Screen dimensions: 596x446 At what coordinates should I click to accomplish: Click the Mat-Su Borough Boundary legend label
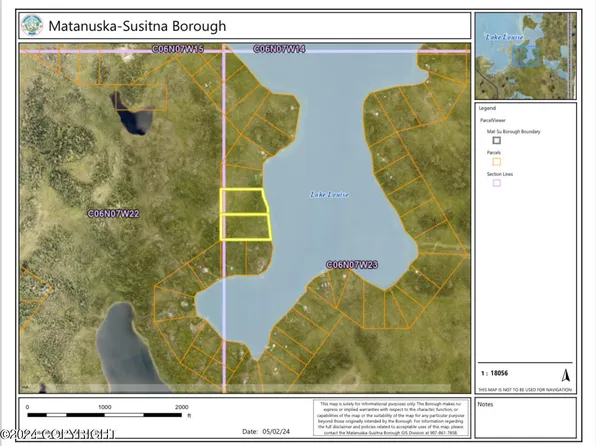[x=514, y=132]
